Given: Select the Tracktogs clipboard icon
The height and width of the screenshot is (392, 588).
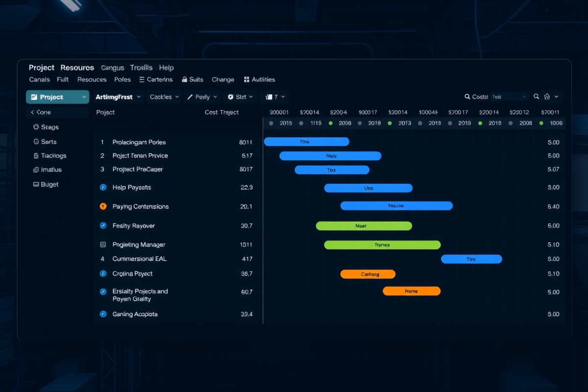Looking at the screenshot, I should pos(36,156).
